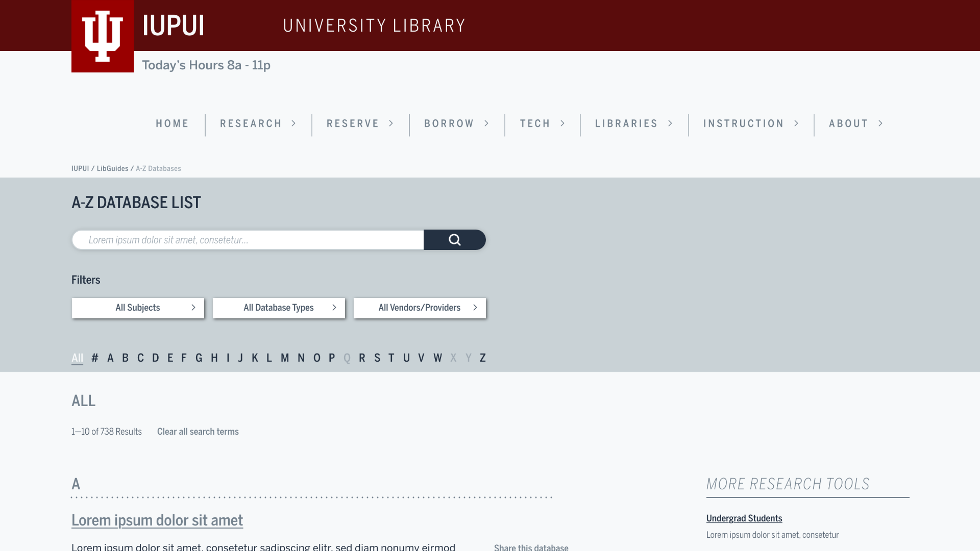The image size is (980, 551).
Task: Expand All Vendors/Providers filter
Action: [x=420, y=308]
